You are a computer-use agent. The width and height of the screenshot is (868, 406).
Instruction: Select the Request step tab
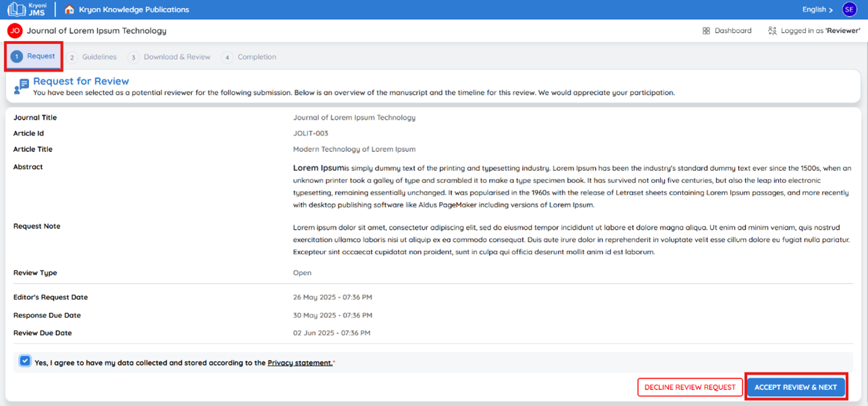34,56
